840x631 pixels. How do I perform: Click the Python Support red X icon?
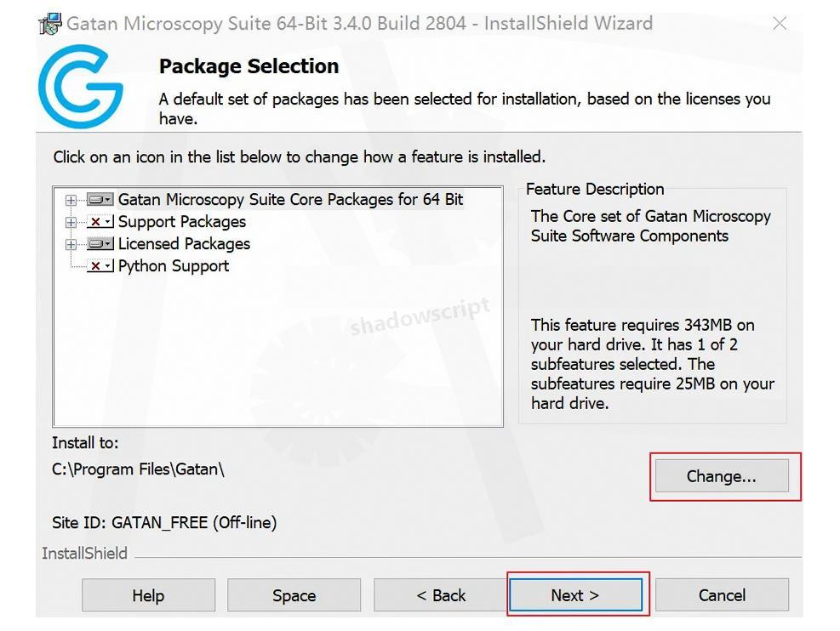[100, 266]
